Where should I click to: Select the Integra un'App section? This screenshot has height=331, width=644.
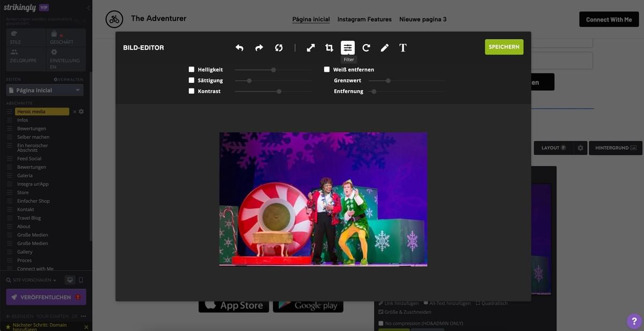click(x=33, y=184)
